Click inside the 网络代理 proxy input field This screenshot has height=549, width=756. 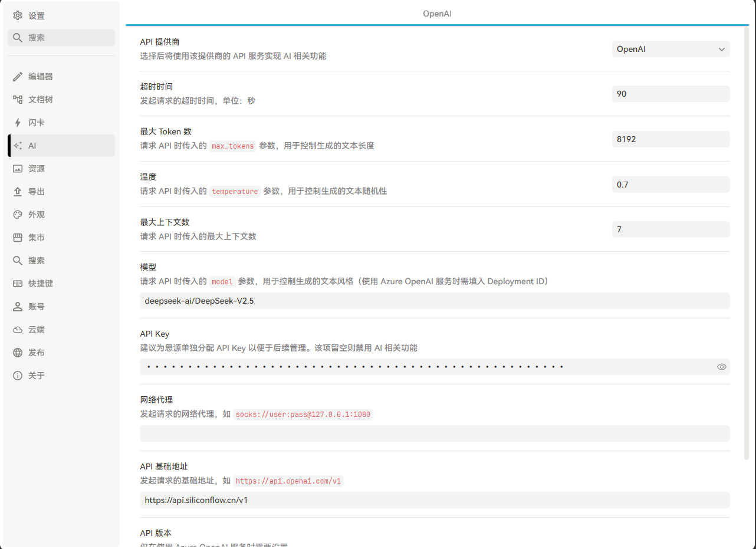coord(435,433)
